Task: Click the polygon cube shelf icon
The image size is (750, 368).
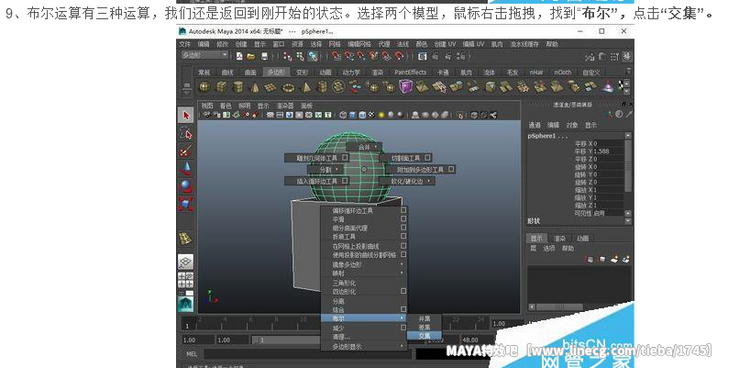Action: pos(221,87)
